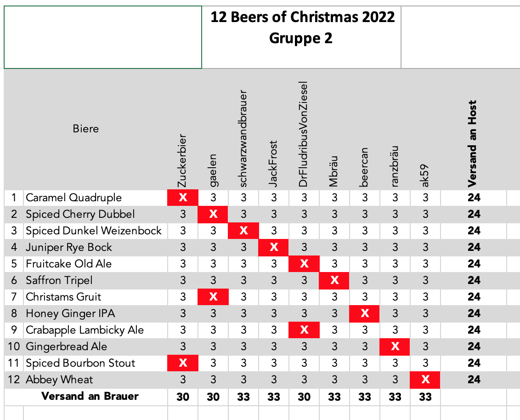Select the "Honey Ginger IPA" cell

tap(70, 313)
